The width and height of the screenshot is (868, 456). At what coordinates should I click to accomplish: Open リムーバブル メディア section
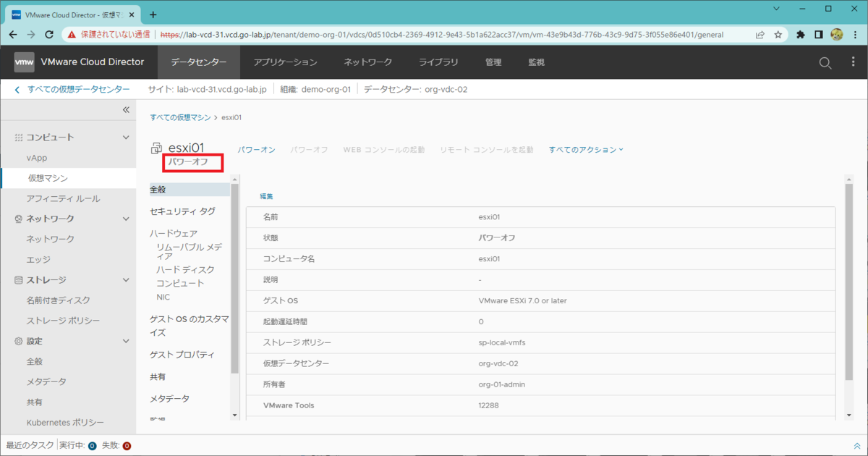(189, 251)
